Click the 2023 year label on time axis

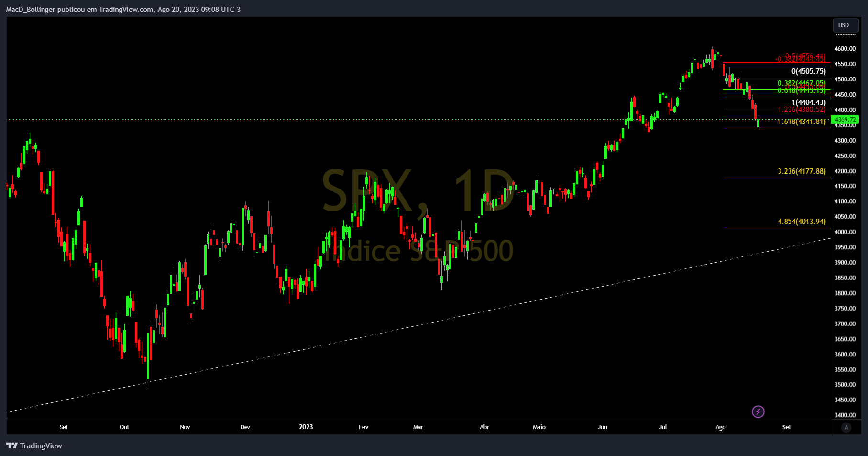tap(306, 427)
